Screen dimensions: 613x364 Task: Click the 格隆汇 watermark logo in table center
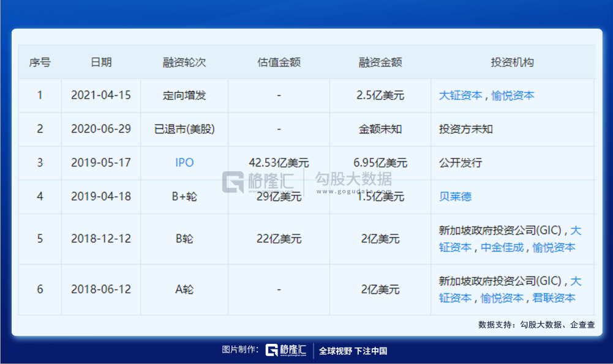pyautogui.click(x=258, y=182)
